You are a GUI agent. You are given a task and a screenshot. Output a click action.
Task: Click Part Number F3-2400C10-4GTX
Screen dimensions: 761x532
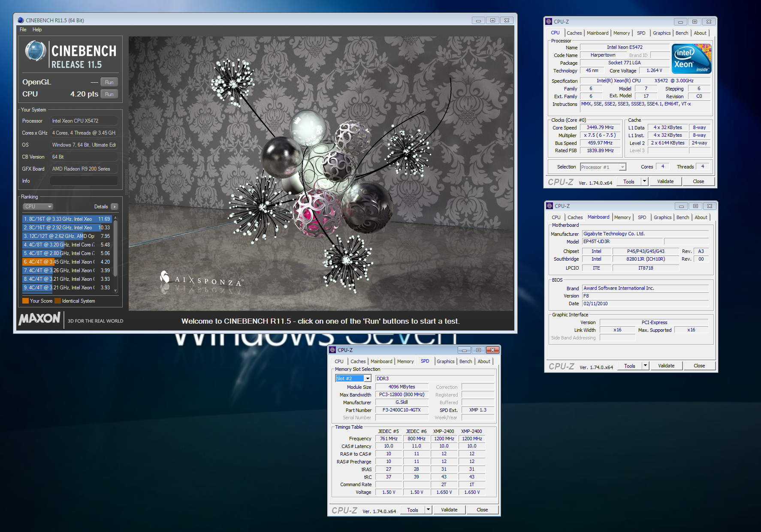[x=402, y=410]
